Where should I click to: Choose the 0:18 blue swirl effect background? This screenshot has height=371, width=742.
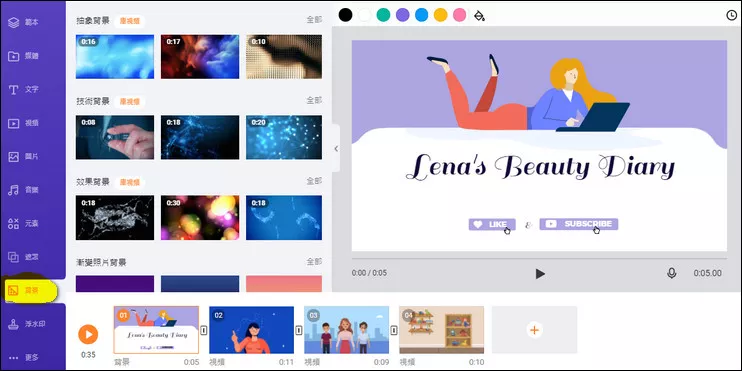(284, 218)
